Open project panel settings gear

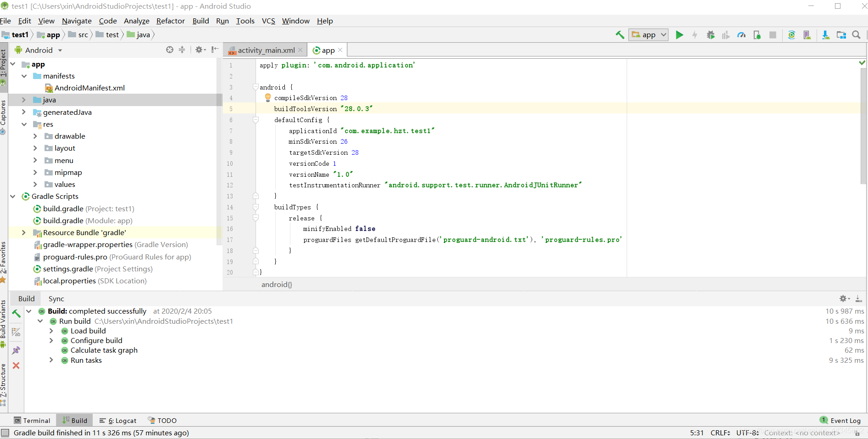[x=200, y=50]
